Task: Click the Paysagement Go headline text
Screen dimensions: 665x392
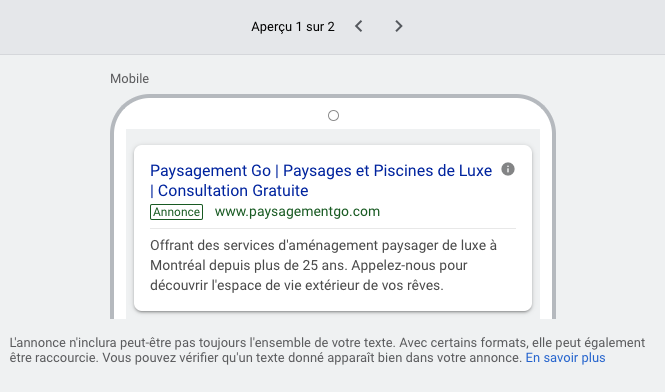Action: (210, 171)
